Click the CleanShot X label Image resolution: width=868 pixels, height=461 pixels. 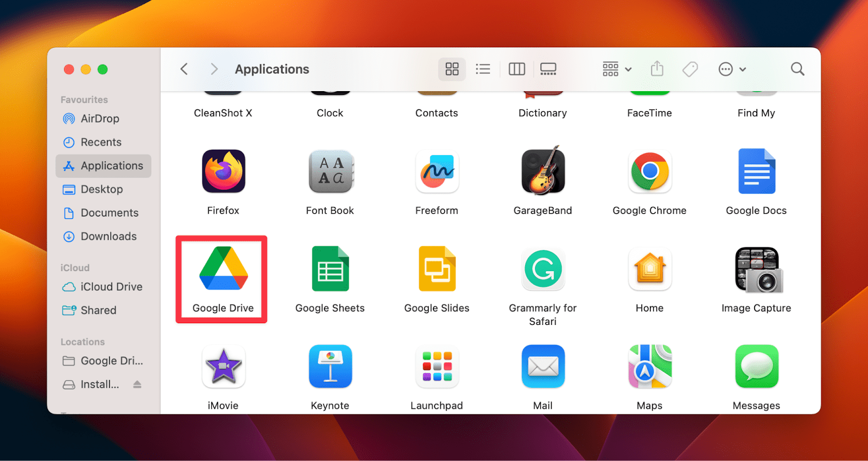[x=223, y=113]
